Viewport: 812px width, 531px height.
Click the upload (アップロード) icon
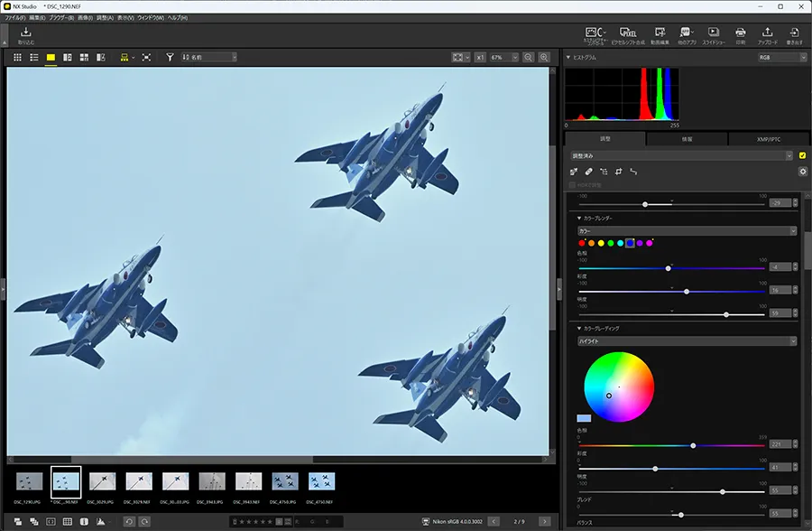[767, 34]
